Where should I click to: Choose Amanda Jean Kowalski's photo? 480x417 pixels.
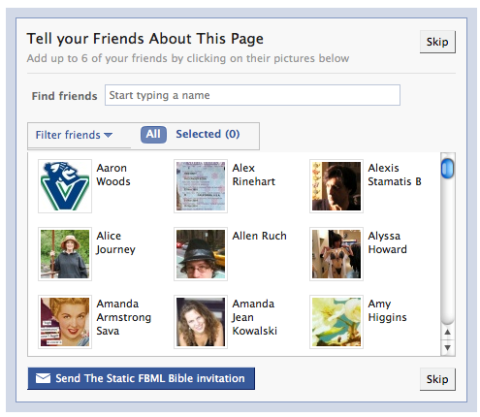click(200, 322)
